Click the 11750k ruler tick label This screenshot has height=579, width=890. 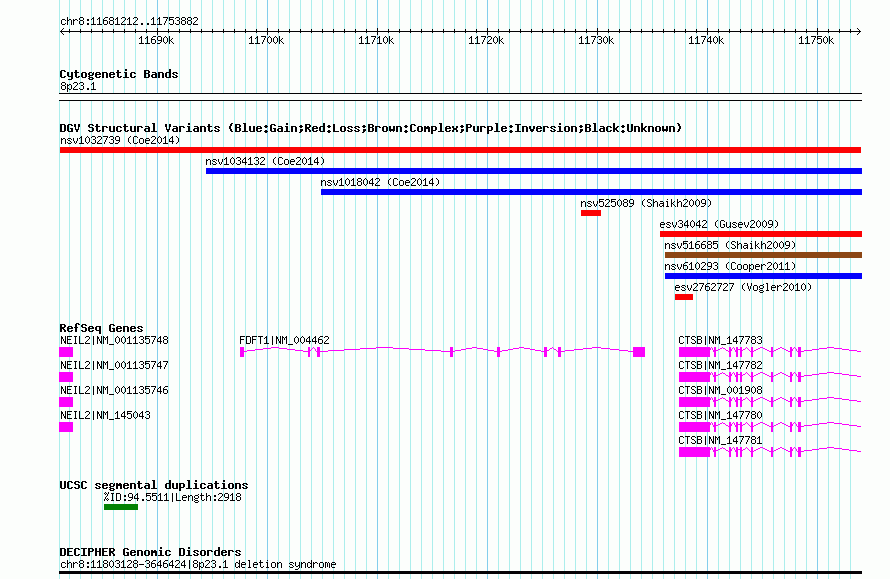pos(816,40)
